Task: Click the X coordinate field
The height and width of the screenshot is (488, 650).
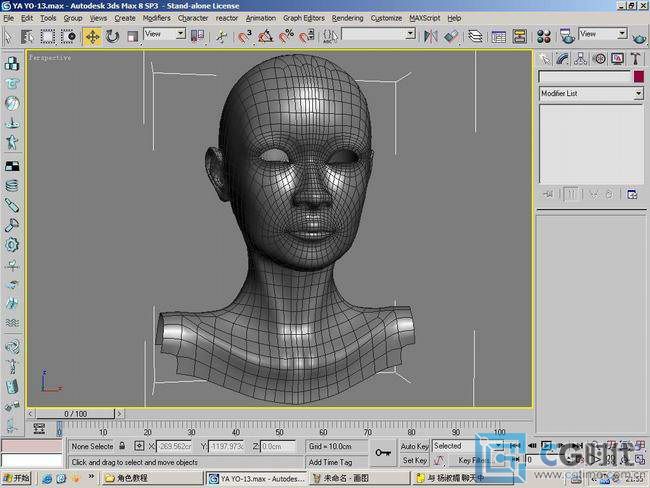Action: [174, 447]
